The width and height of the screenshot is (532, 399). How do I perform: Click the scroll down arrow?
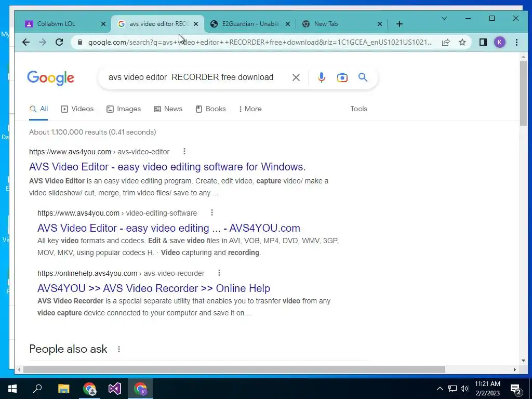coord(523,361)
